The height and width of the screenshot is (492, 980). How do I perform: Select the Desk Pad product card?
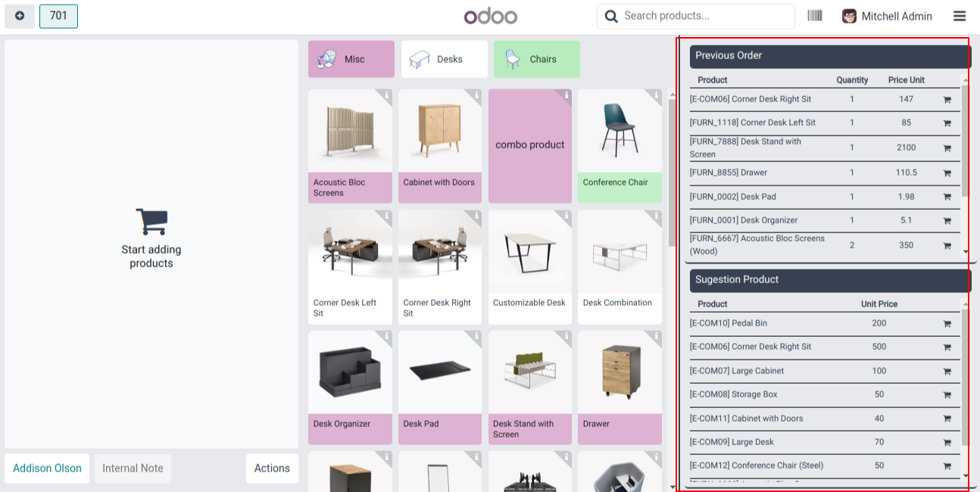[x=440, y=388]
